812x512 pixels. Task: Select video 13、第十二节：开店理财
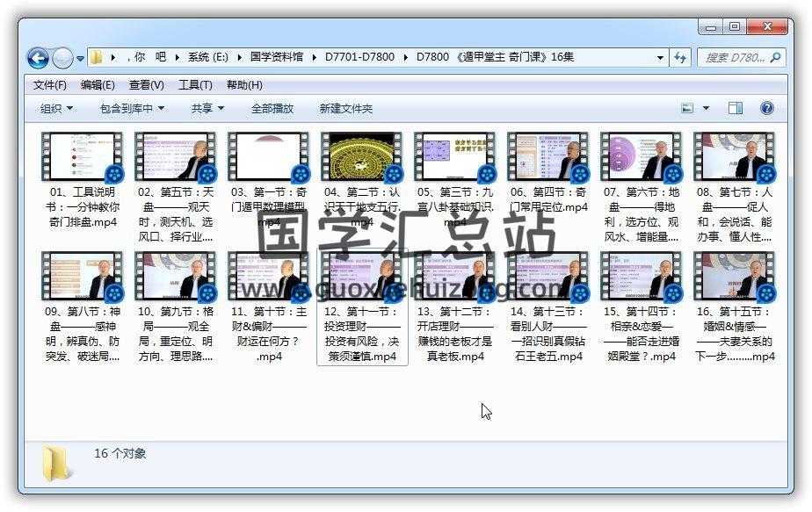coord(455,307)
